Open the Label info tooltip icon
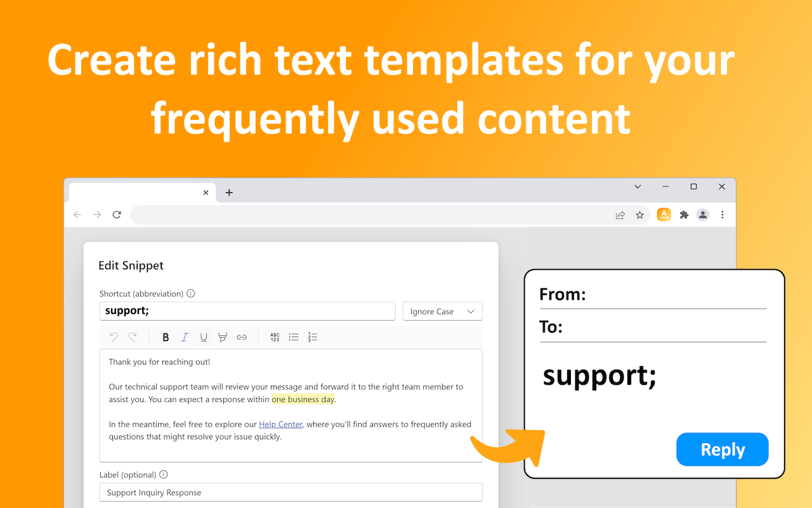Viewport: 812px width, 508px height. (164, 474)
